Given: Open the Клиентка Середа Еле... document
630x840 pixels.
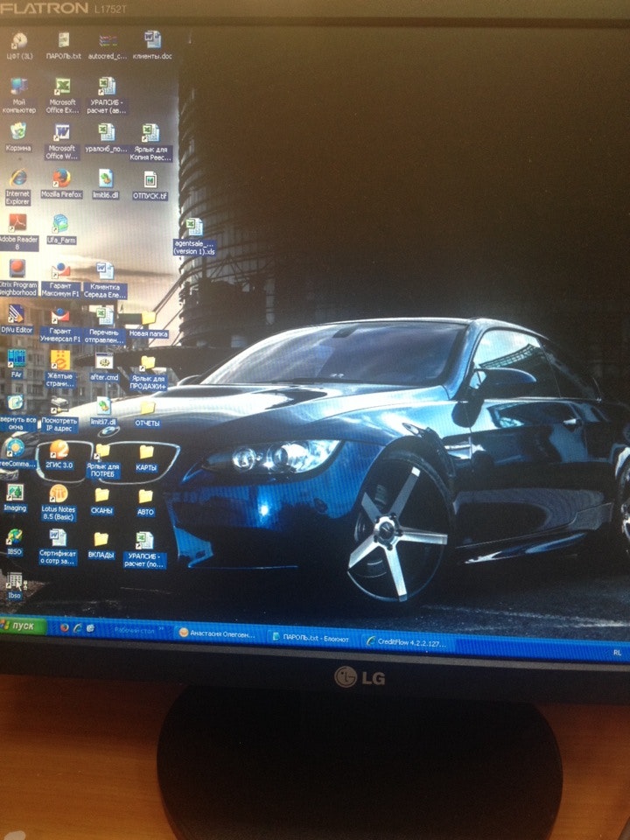Looking at the screenshot, I should coord(105,280).
